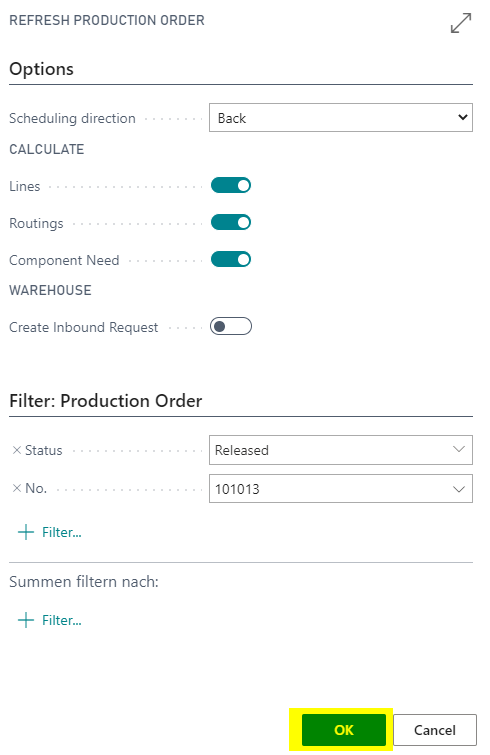490x755 pixels.
Task: Click the Status field showing Released
Action: pos(332,450)
